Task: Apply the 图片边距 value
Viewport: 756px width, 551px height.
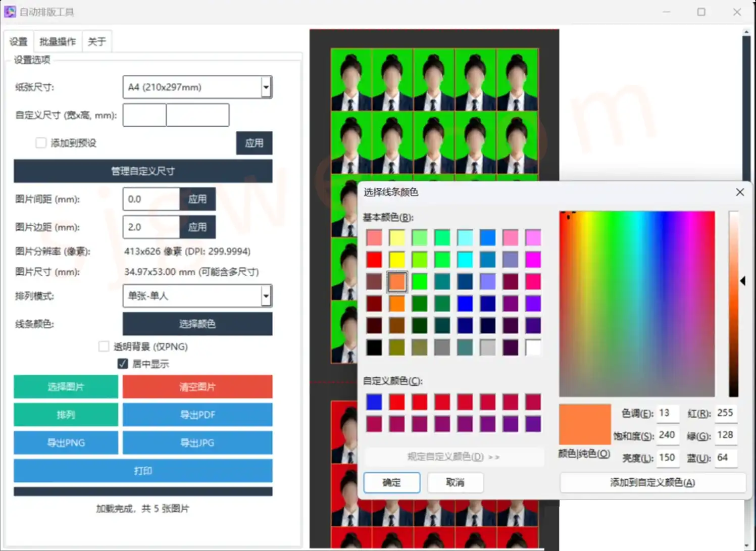Action: 197,227
